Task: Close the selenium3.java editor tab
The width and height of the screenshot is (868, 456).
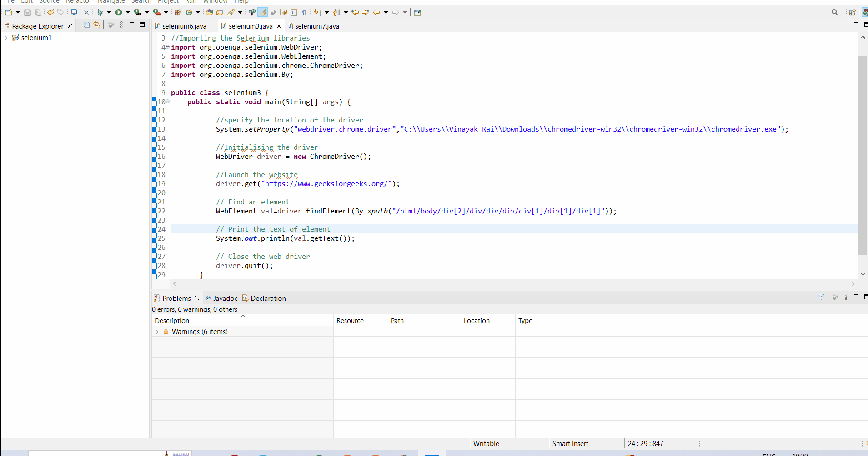Action: tap(279, 26)
